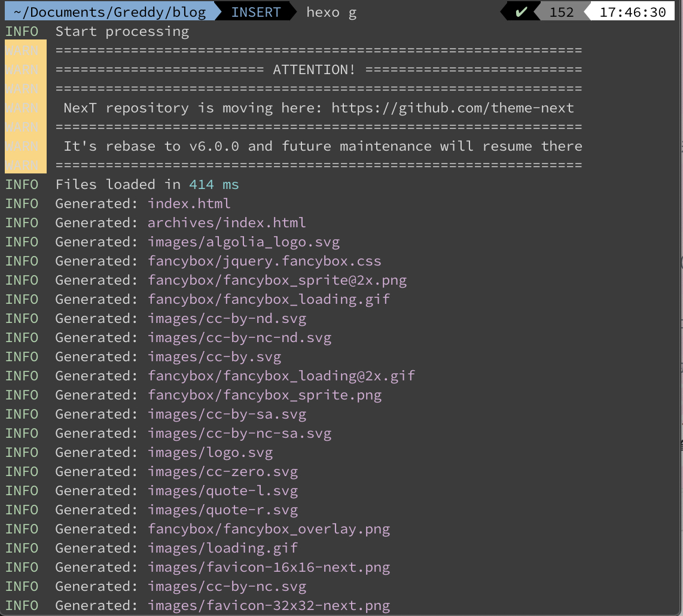Click archives/index.html in the output
Viewport: 683px width, 616px height.
(x=227, y=223)
